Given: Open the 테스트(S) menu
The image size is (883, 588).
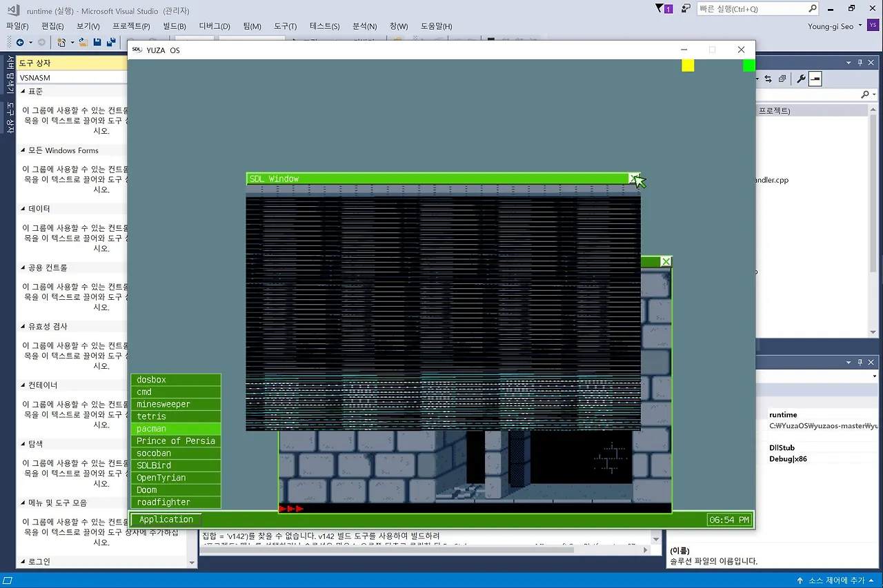Looking at the screenshot, I should pyautogui.click(x=324, y=26).
